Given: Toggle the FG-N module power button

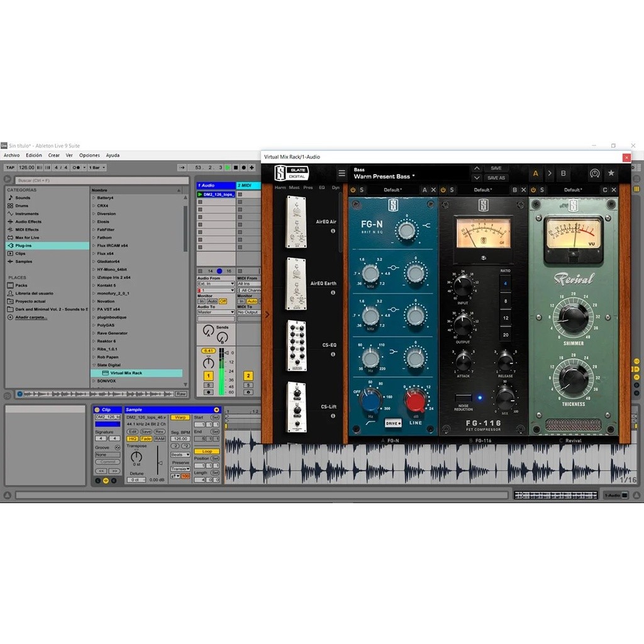Looking at the screenshot, I should 353,190.
